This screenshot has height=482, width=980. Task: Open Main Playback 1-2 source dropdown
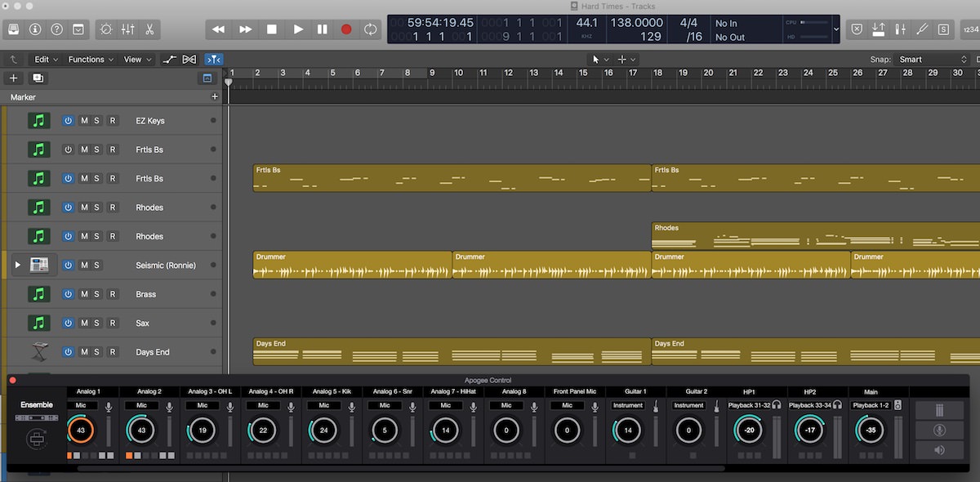click(x=871, y=405)
